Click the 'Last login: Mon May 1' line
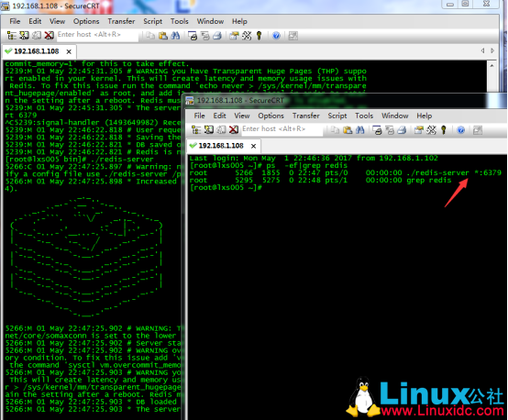508x420 pixels. click(x=314, y=158)
